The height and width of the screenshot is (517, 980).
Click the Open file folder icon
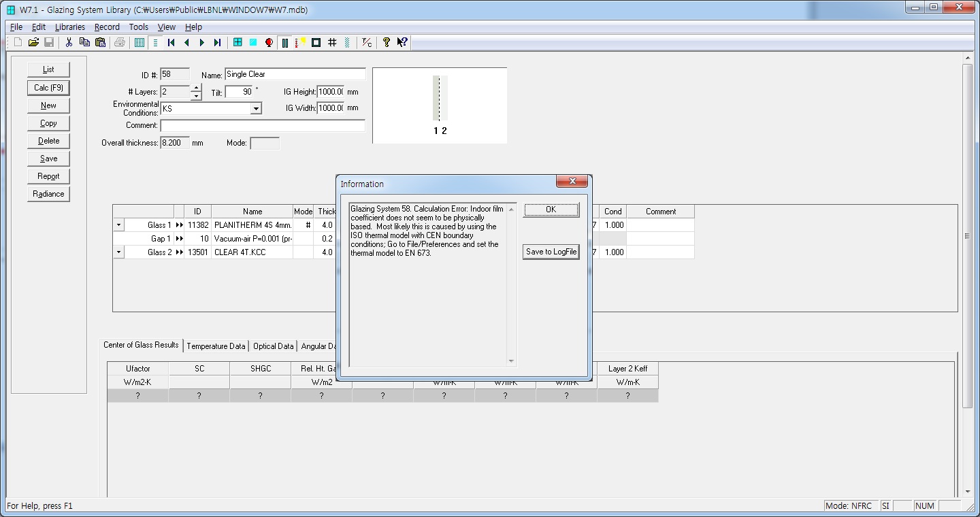(x=33, y=42)
